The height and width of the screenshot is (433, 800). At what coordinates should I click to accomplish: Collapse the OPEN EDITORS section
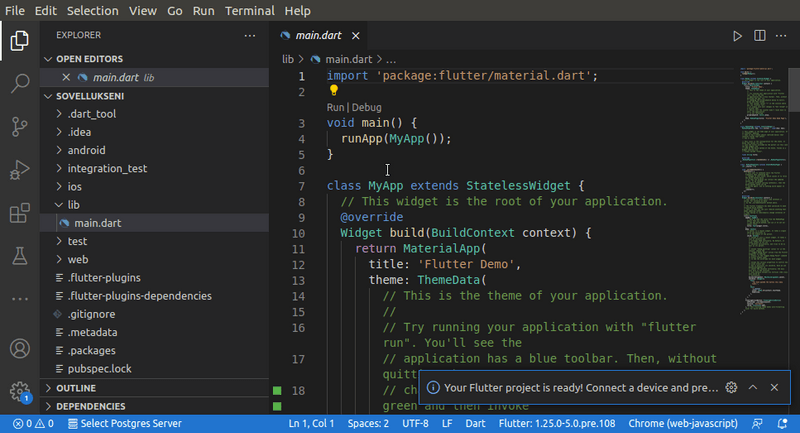click(x=88, y=59)
